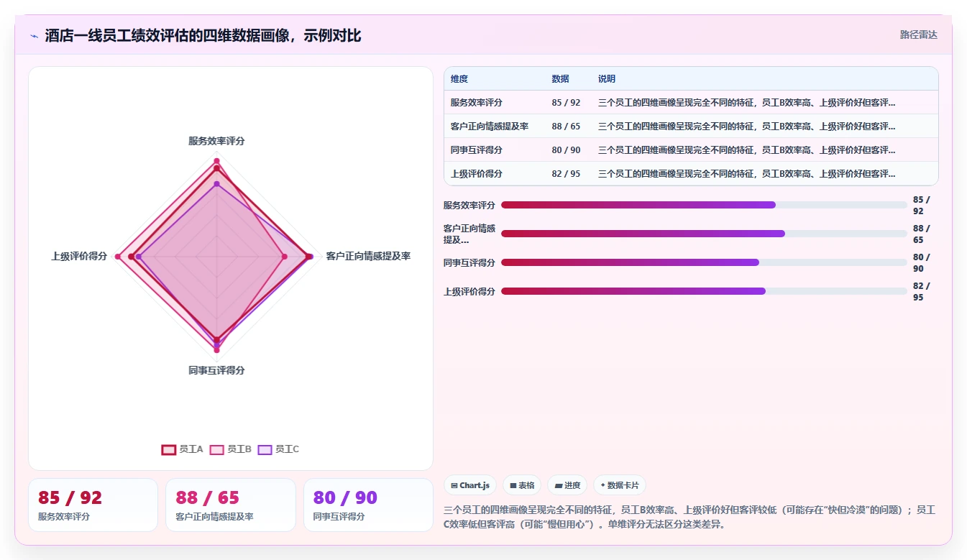Click radar axis label 同事互评得分
This screenshot has width=967, height=560.
click(216, 370)
